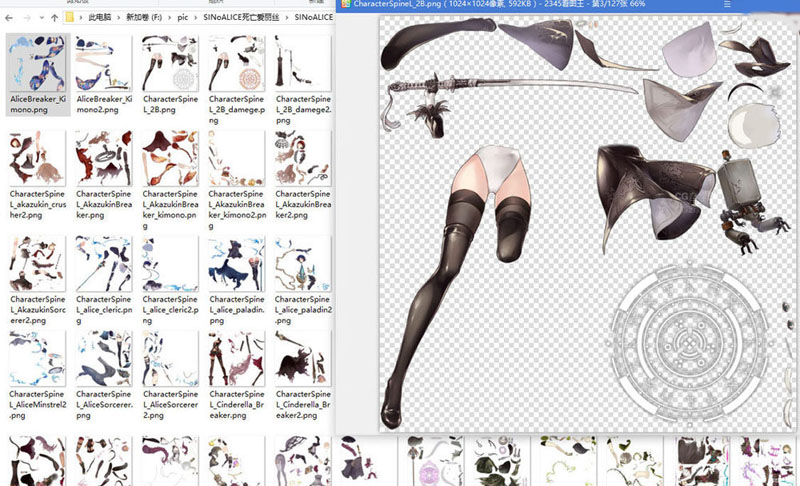This screenshot has height=486, width=800.
Task: Select the CharacterSpineL_AkazukinBreaker_kimono2.png thumbnail
Action: [236, 158]
